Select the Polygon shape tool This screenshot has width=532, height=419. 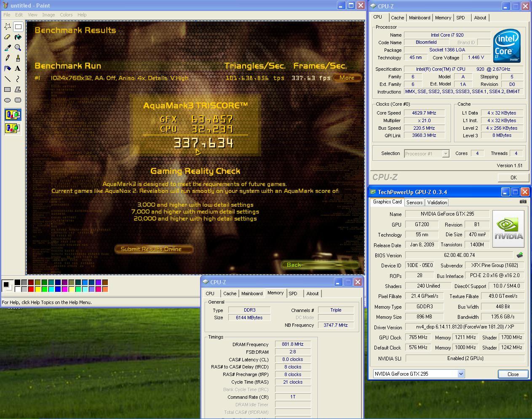point(18,89)
